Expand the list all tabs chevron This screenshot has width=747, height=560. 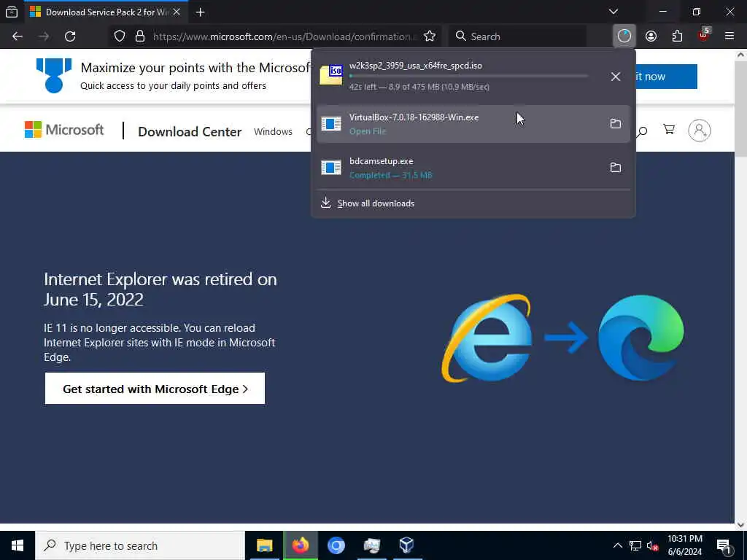tap(614, 12)
